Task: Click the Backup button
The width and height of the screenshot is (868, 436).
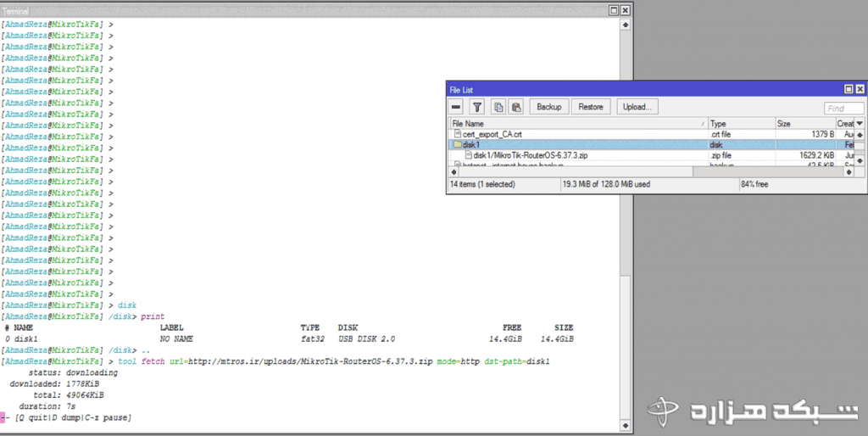Action: [548, 107]
